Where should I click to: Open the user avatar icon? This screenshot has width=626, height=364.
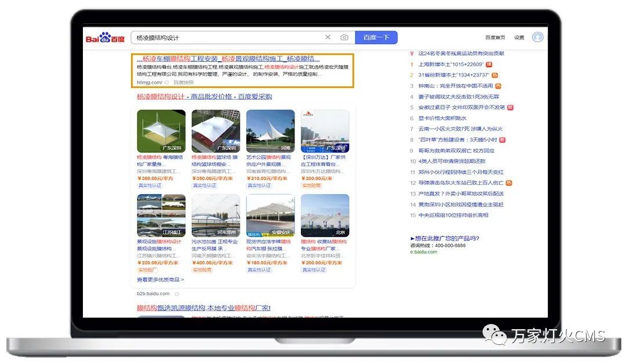point(537,37)
